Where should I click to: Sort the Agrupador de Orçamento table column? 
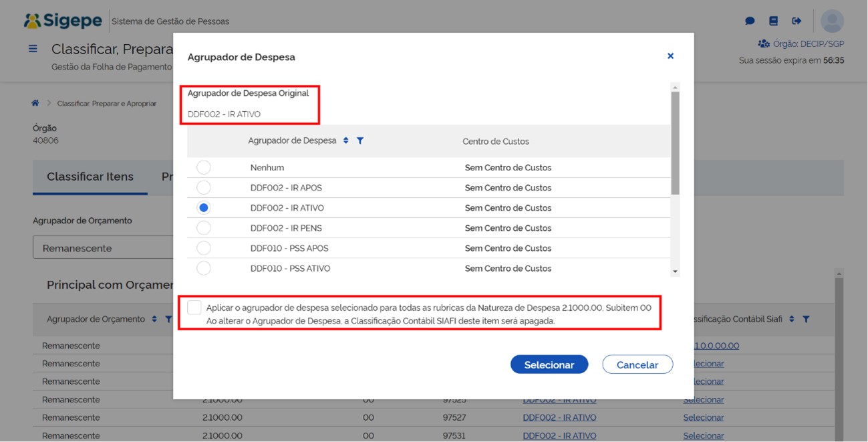point(154,320)
